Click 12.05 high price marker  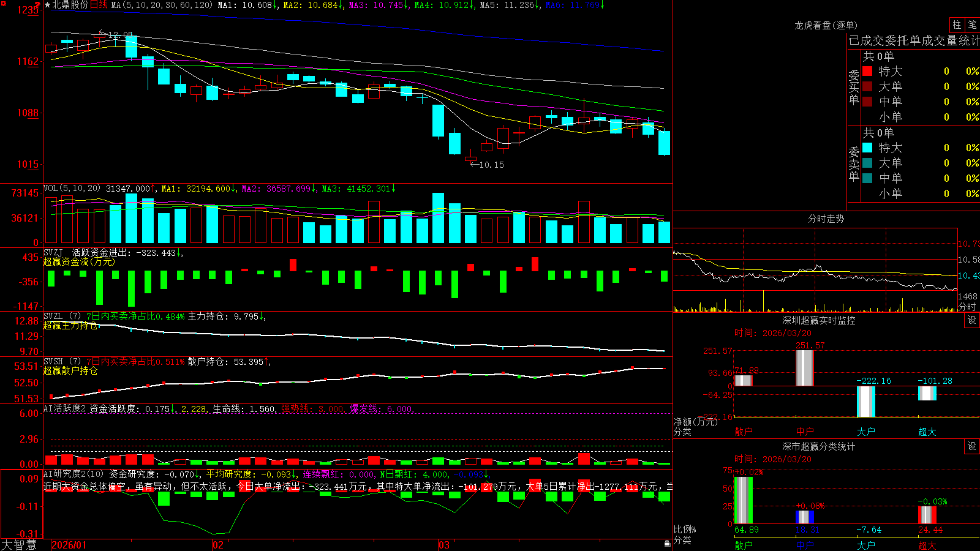120,35
